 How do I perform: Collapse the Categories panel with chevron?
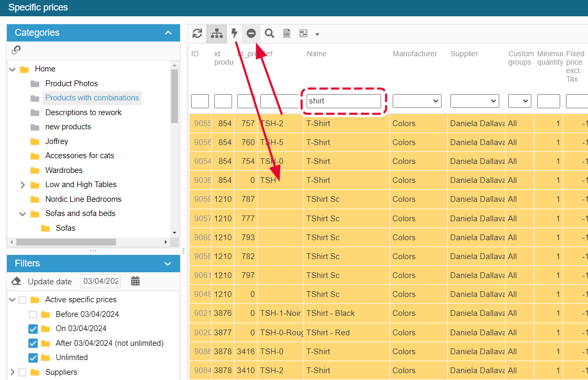pos(168,33)
